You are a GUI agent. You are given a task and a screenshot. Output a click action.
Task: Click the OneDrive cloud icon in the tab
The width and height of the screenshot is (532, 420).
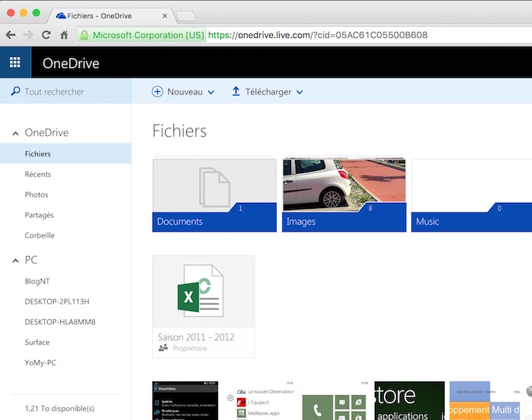tap(61, 16)
